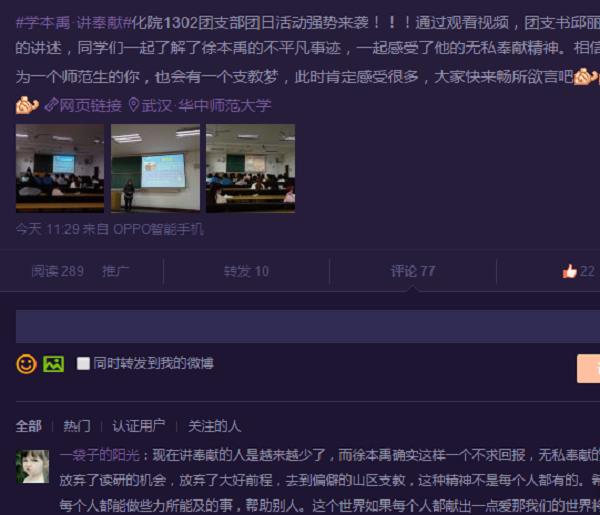Open the emoji picker smiley icon
This screenshot has width=600, height=515.
pos(26,364)
